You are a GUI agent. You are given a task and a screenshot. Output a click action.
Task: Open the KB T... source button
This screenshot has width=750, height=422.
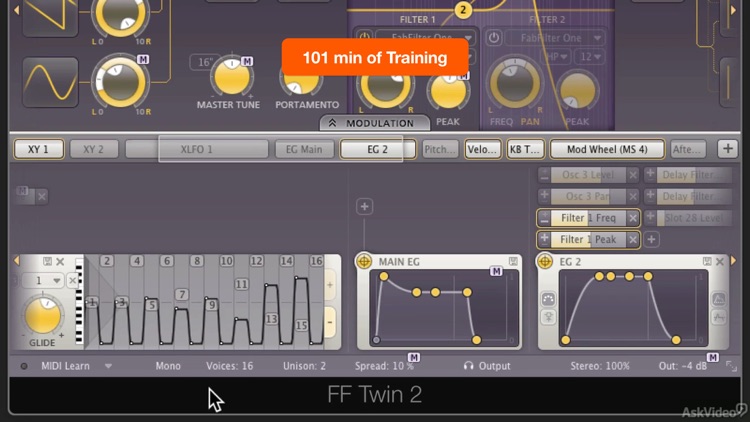(x=525, y=149)
